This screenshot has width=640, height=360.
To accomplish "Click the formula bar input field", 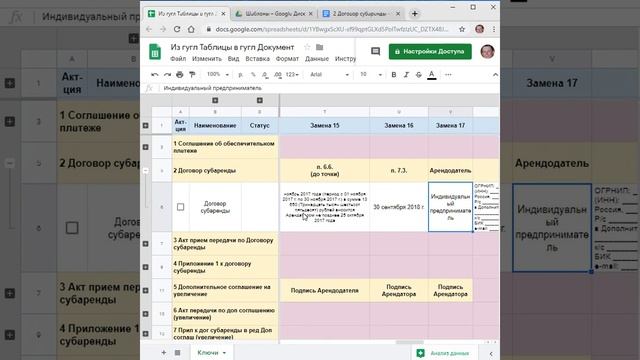I will [329, 88].
